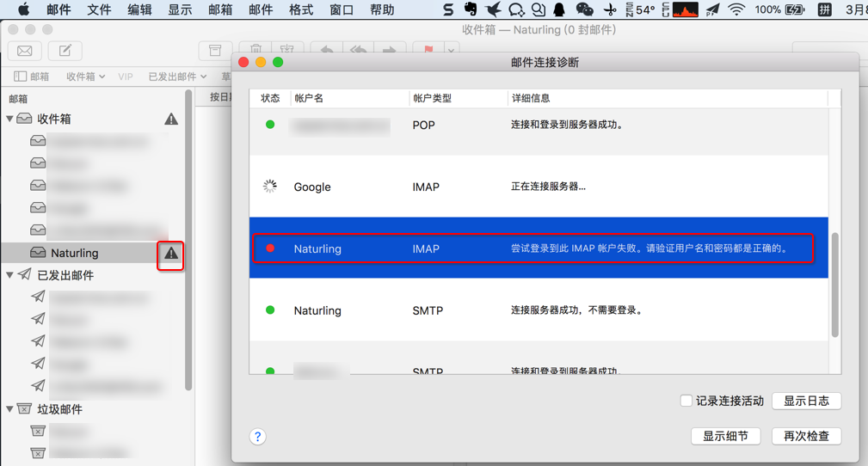Collapse the 已发出邮件 section triangle in sidebar
868x466 pixels.
point(9,275)
